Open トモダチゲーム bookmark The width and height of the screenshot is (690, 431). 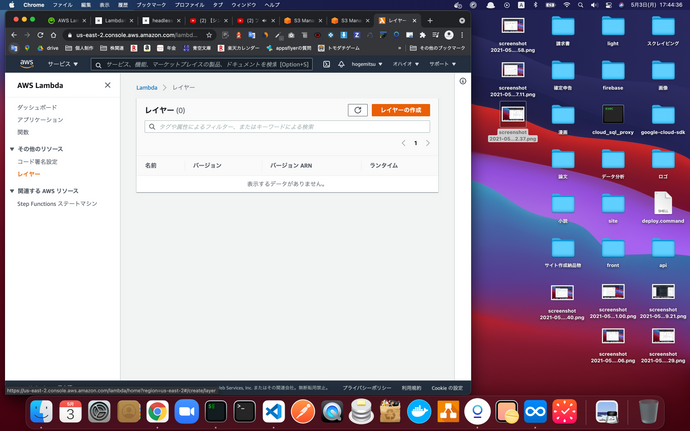tap(339, 48)
